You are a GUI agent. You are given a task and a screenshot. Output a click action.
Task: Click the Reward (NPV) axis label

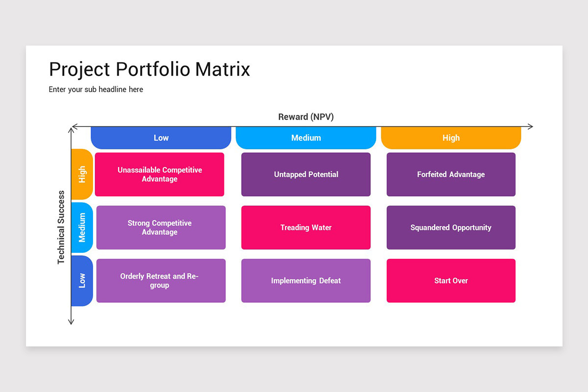306,117
